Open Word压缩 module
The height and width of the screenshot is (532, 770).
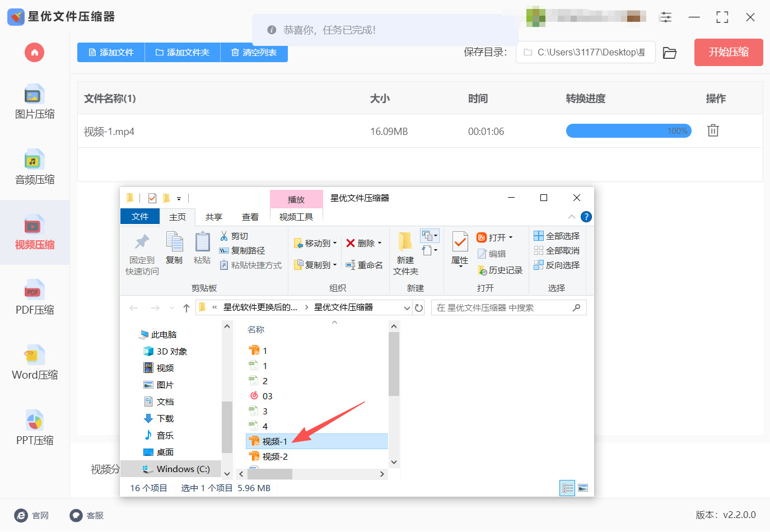pos(35,363)
